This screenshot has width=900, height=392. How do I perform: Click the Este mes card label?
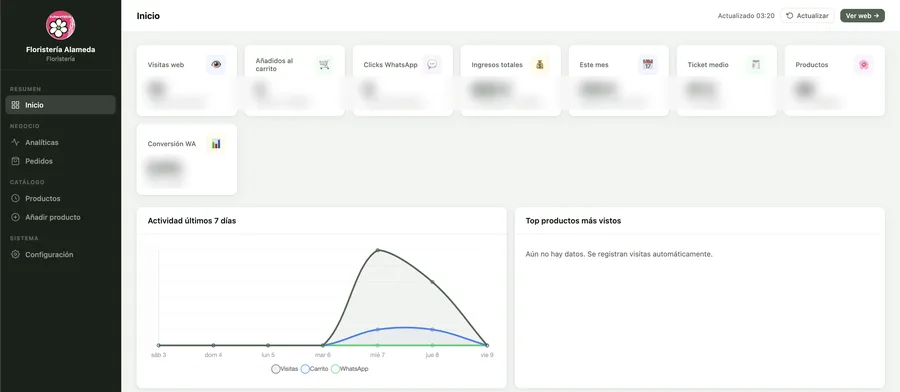[x=594, y=65]
